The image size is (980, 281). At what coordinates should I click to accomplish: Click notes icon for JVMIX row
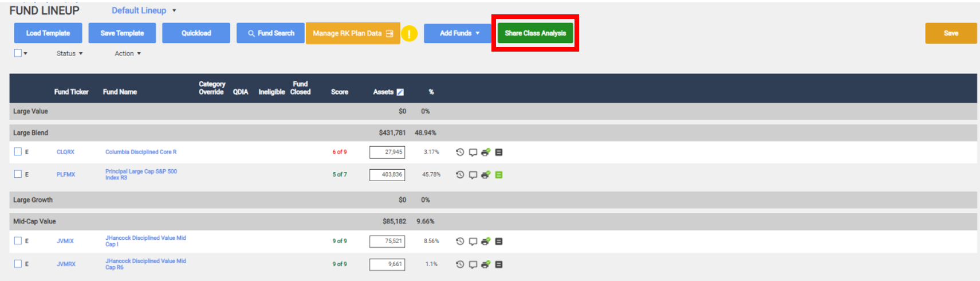pos(499,241)
